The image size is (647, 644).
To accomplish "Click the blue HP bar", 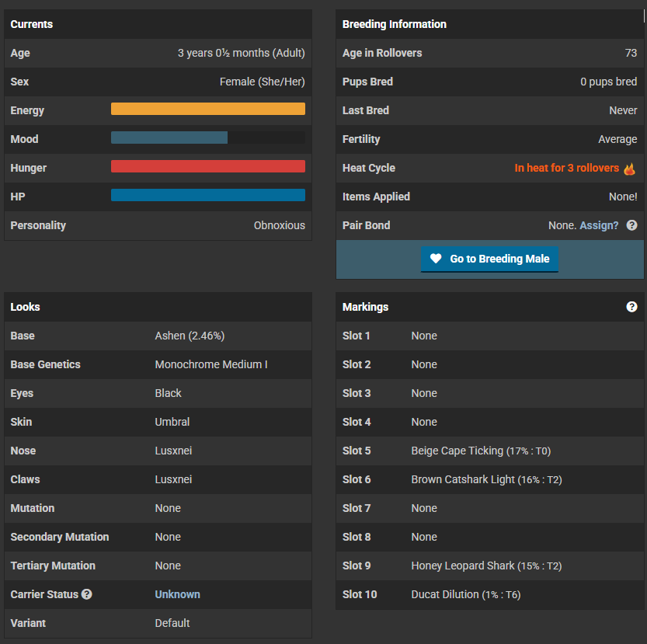I will (208, 195).
